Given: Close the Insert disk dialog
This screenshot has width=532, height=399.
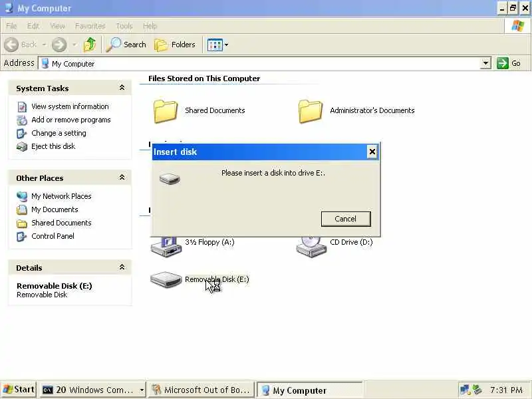Looking at the screenshot, I should pos(372,152).
